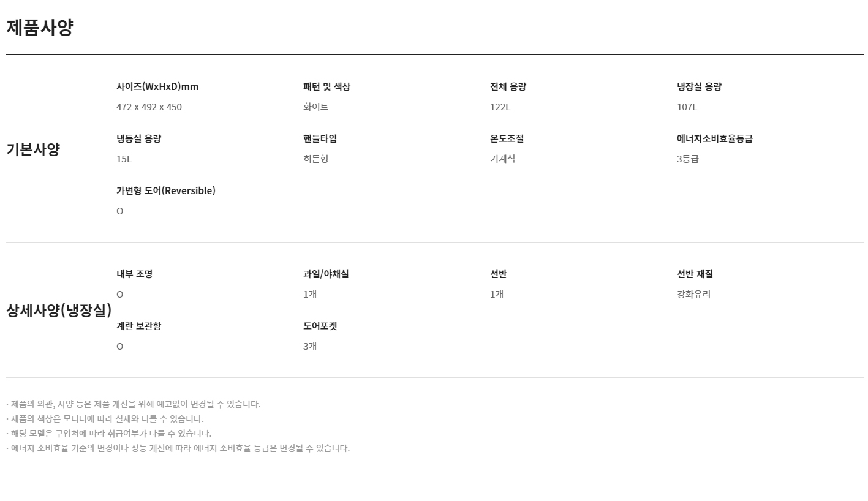Click the 온도조절 label
The width and height of the screenshot is (868, 501).
[507, 139]
